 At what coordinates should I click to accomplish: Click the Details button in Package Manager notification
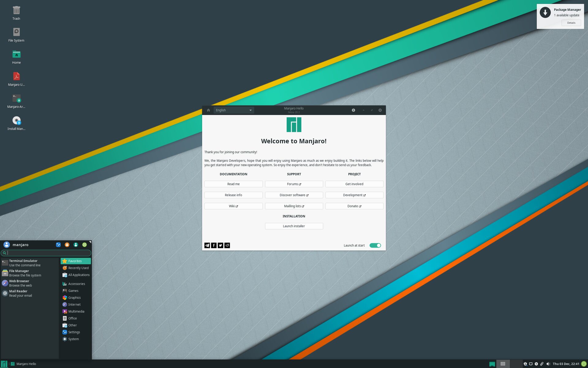coord(571,22)
